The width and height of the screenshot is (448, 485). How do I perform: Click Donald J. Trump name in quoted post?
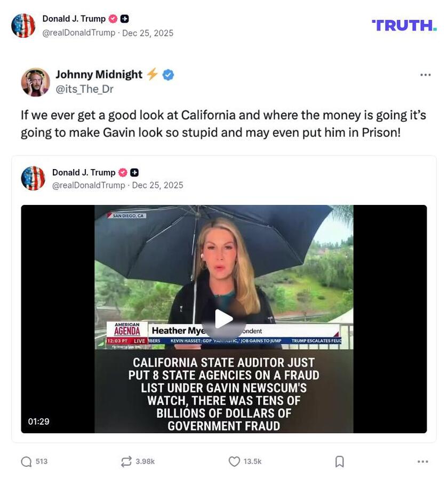pyautogui.click(x=84, y=172)
